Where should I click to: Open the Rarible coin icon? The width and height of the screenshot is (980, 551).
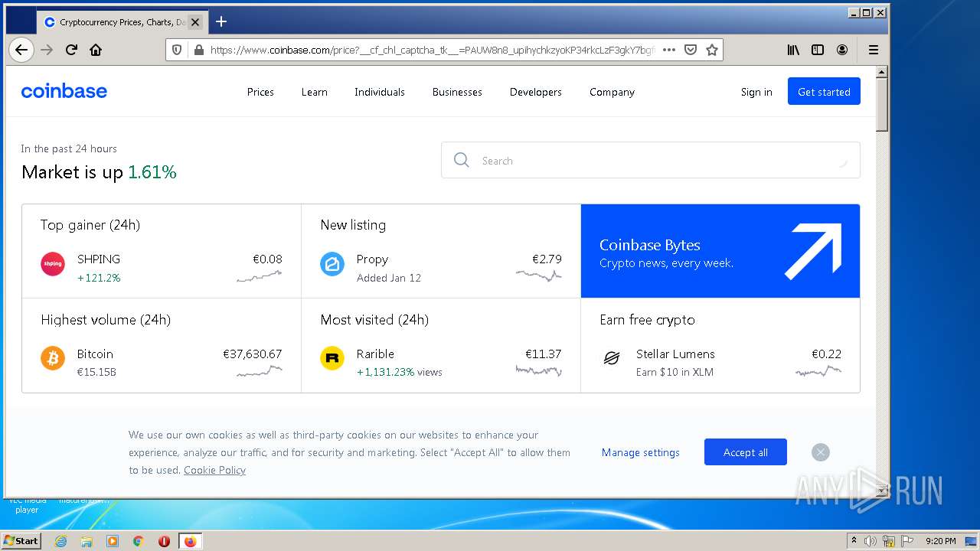click(332, 358)
